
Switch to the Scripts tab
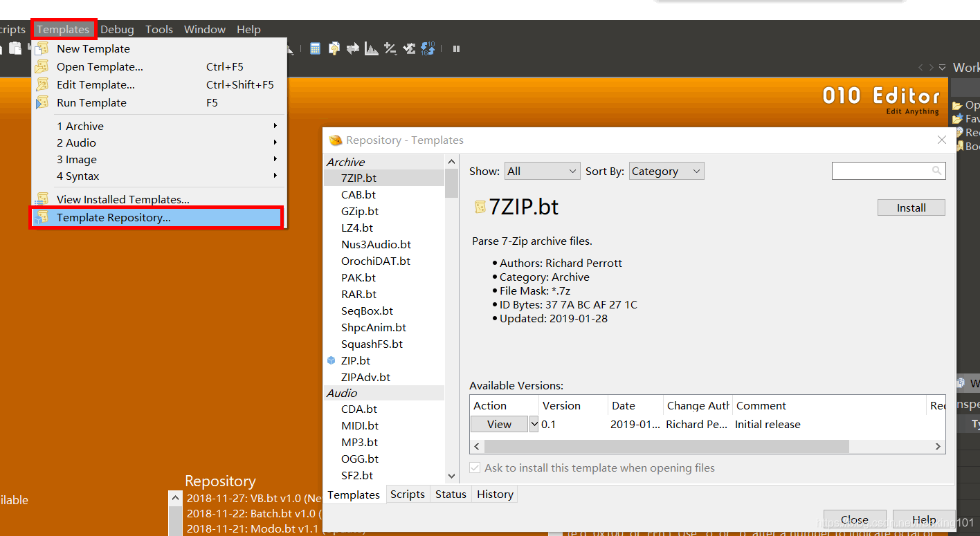pyautogui.click(x=407, y=495)
